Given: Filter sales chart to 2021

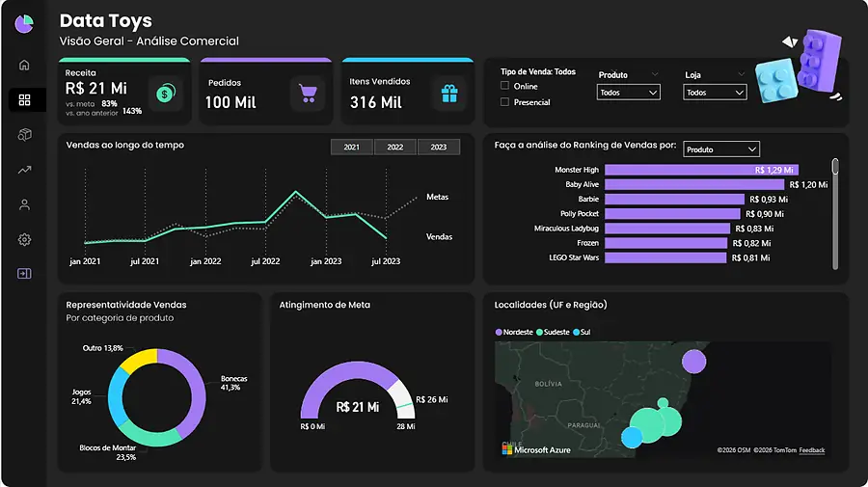Looking at the screenshot, I should pos(351,148).
